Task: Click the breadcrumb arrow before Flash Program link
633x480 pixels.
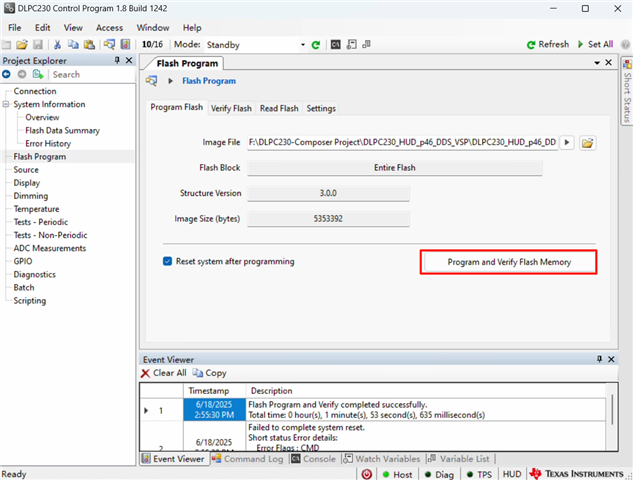Action: point(170,81)
